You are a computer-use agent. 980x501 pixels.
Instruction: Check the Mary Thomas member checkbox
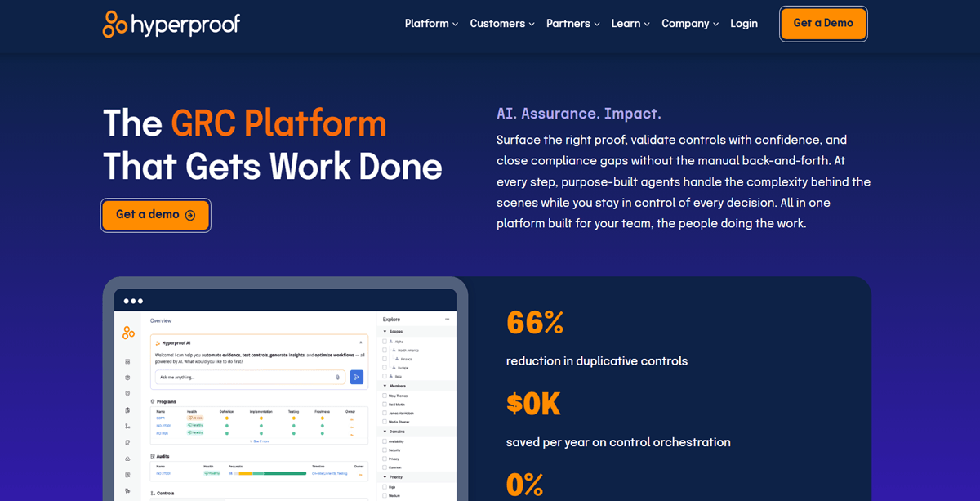click(x=385, y=396)
